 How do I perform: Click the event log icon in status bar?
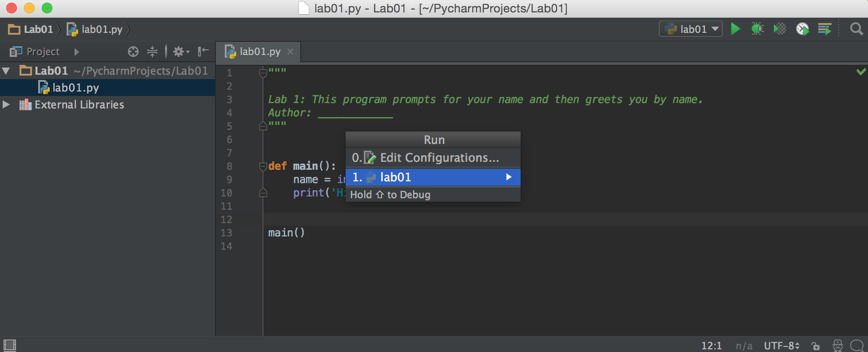[x=857, y=345]
